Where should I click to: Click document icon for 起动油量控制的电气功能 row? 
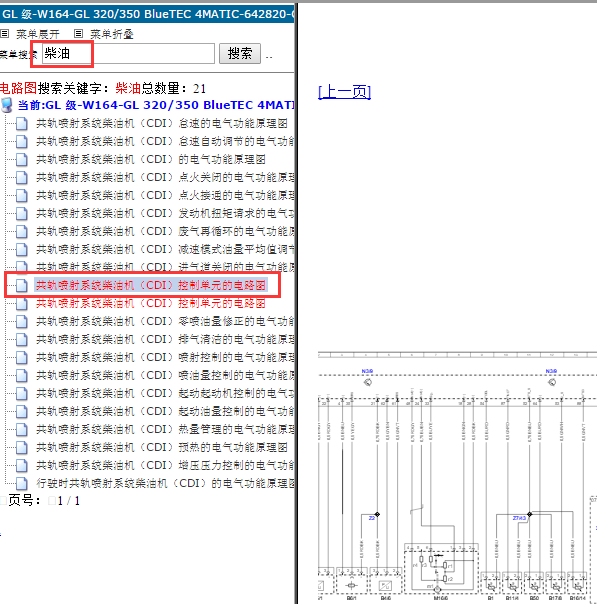coord(22,412)
